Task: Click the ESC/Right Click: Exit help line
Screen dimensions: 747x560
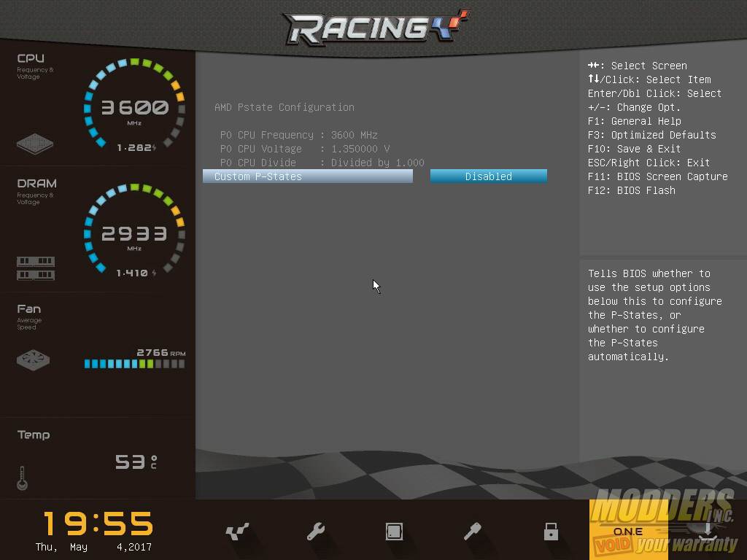Action: (649, 163)
